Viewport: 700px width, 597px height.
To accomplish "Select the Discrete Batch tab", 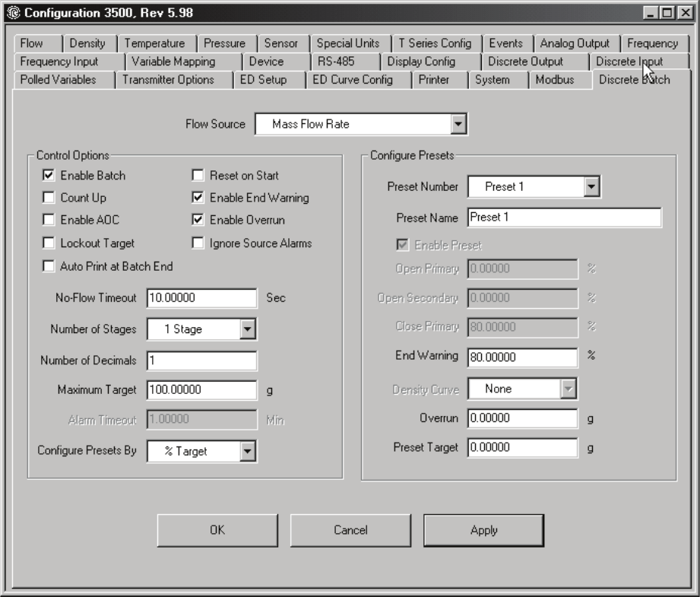I will click(x=641, y=80).
